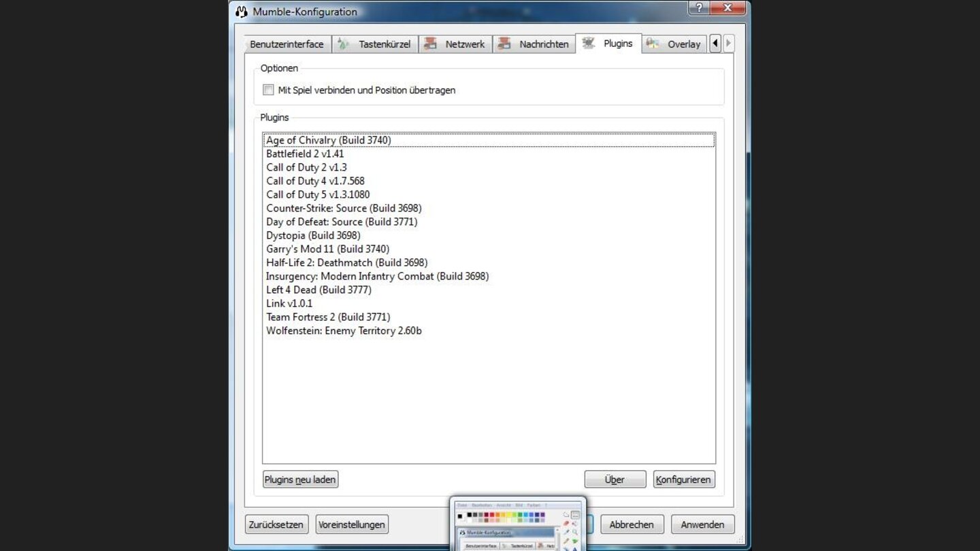Pick the bright red swatch in the Paint preview
The height and width of the screenshot is (551, 980).
tap(493, 516)
